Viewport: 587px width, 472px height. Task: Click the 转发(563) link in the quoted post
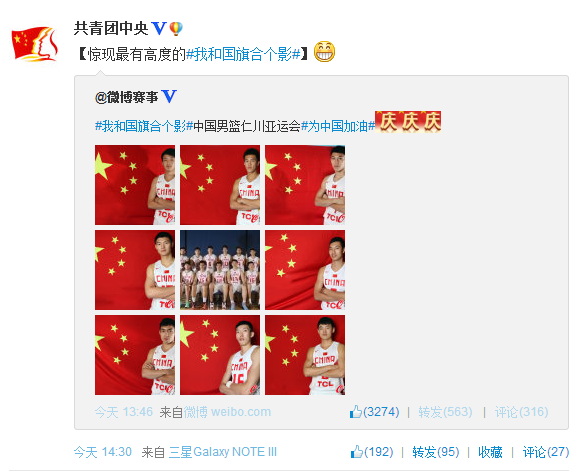(x=445, y=412)
